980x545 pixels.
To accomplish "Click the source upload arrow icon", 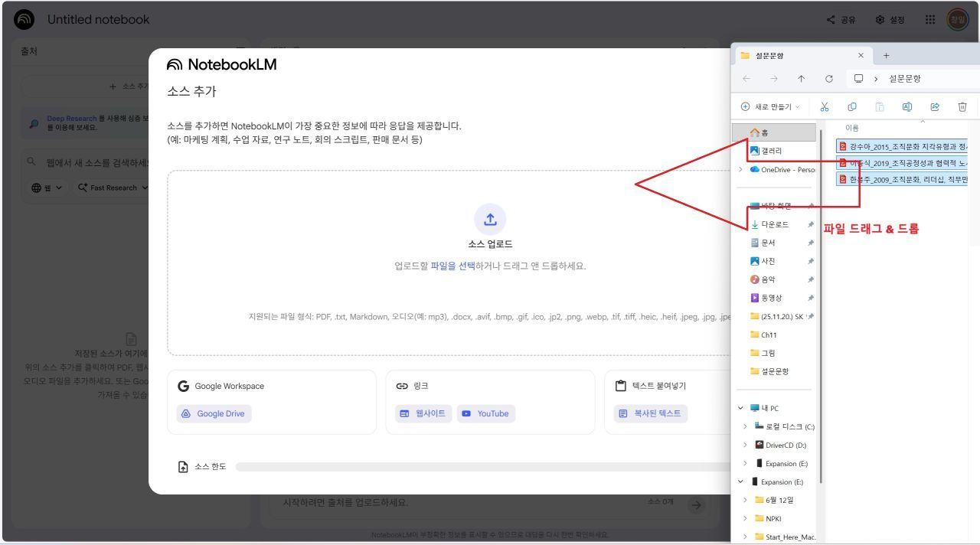I will (490, 219).
